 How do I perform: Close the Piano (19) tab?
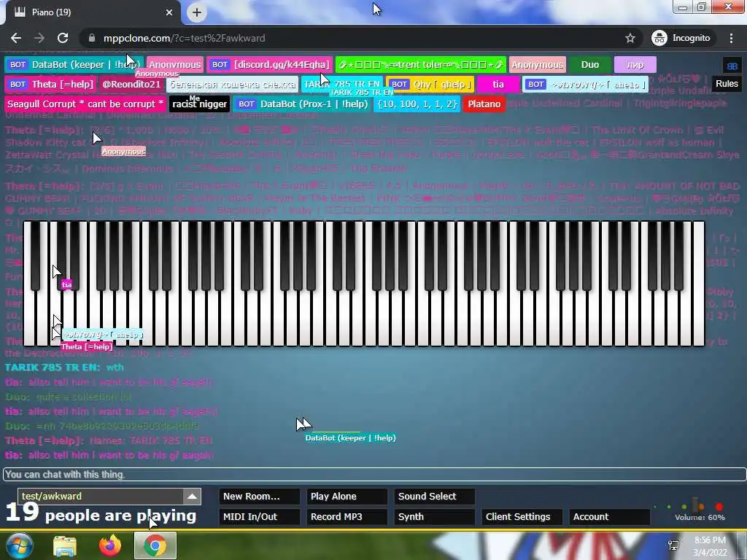169,12
